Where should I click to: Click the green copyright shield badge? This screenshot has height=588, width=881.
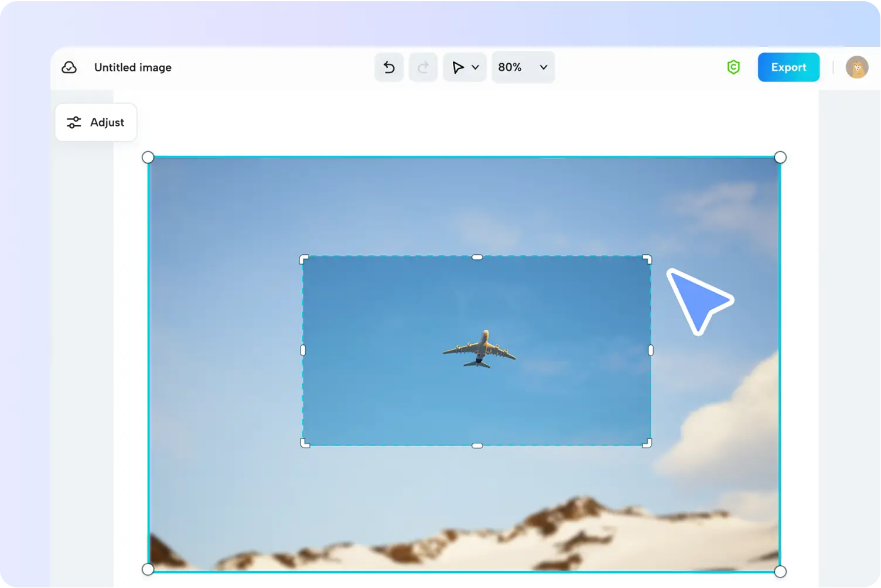[733, 67]
